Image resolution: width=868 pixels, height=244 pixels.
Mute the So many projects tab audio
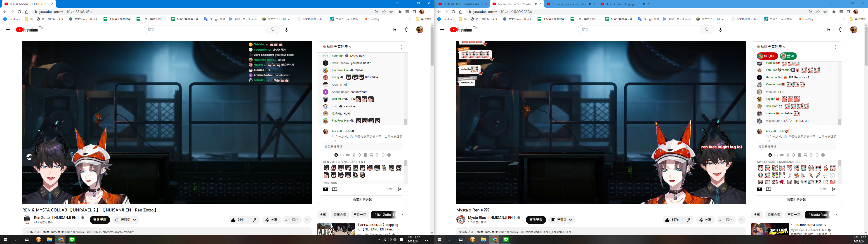[x=589, y=4]
